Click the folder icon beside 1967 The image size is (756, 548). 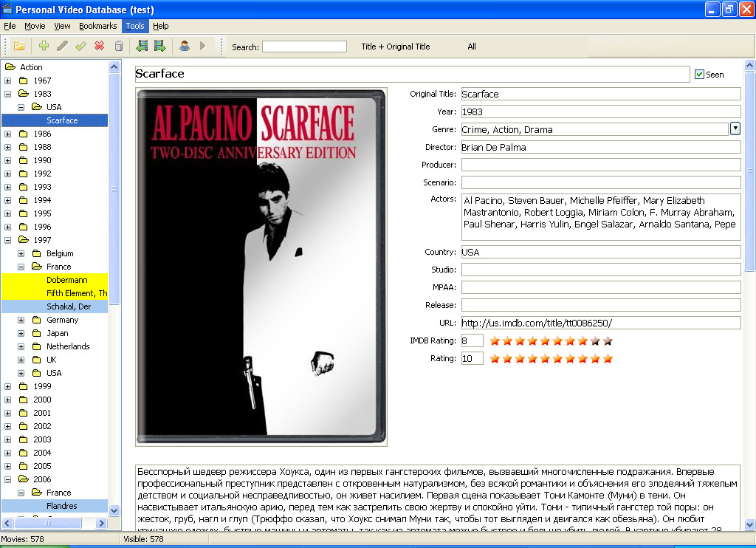[23, 81]
